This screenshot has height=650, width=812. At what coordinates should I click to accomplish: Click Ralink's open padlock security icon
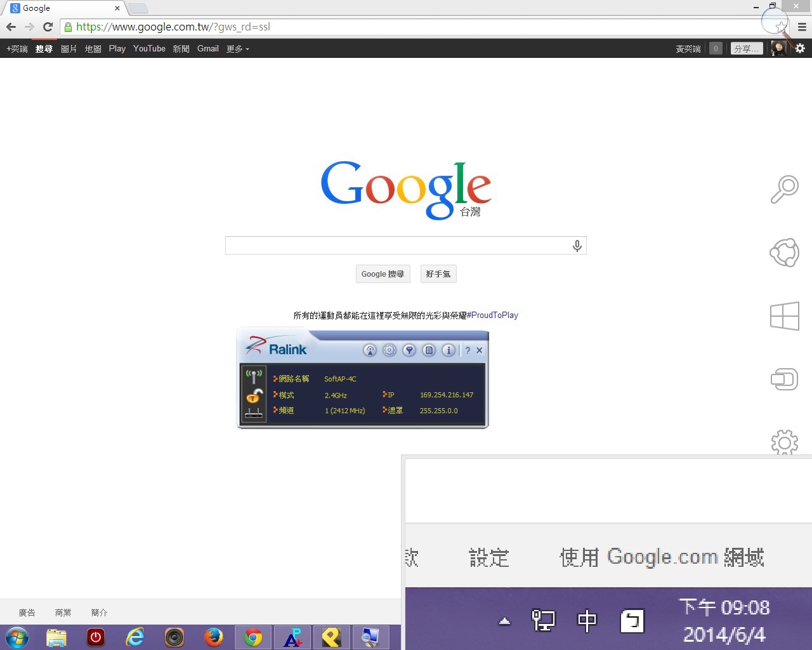click(254, 395)
